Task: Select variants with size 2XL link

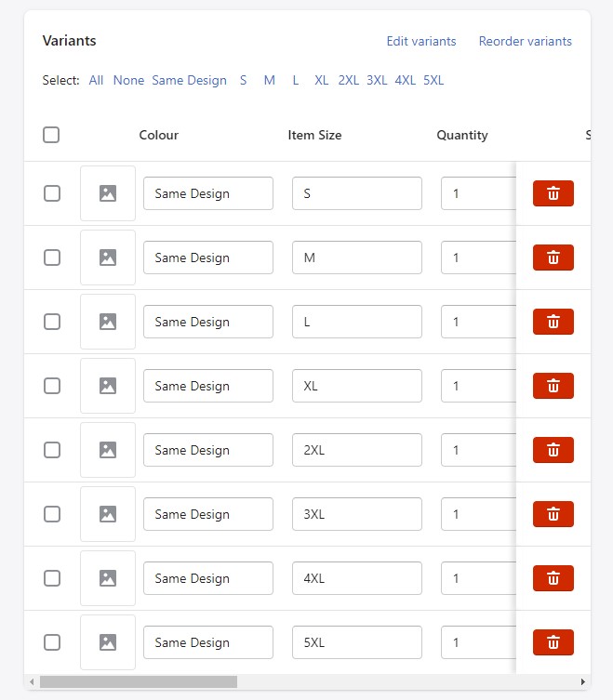Action: 349,80
